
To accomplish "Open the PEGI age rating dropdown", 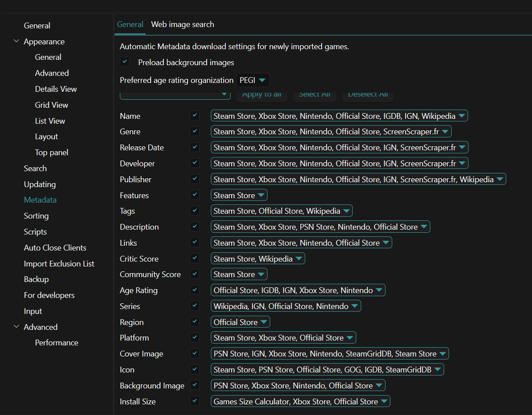I will click(253, 80).
